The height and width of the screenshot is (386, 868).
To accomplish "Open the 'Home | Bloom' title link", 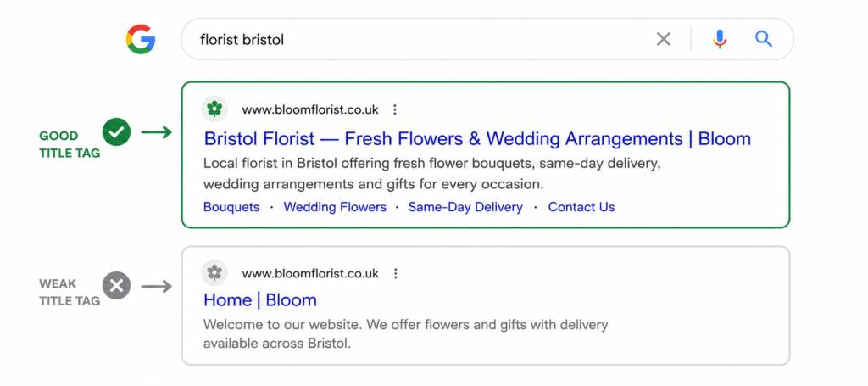I will [x=260, y=300].
